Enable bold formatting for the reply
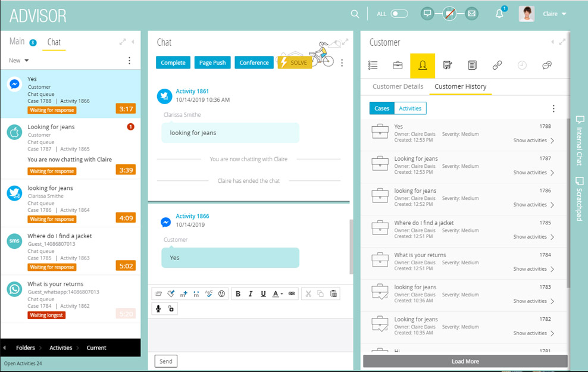The width and height of the screenshot is (588, 372). point(238,293)
